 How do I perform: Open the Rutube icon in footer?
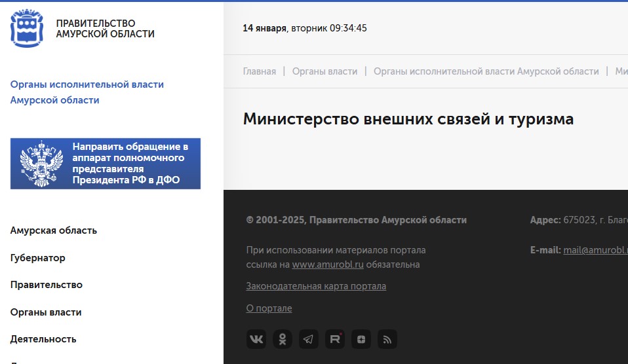(335, 339)
